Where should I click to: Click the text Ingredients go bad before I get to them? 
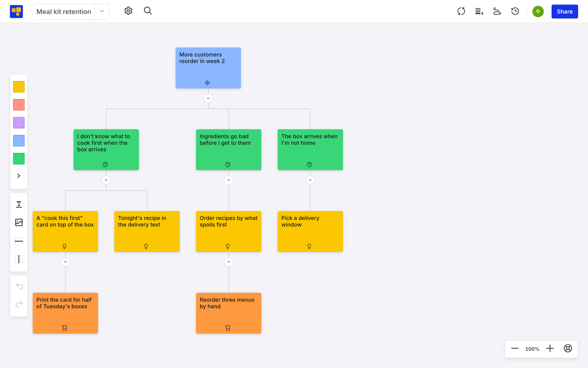coord(225,139)
